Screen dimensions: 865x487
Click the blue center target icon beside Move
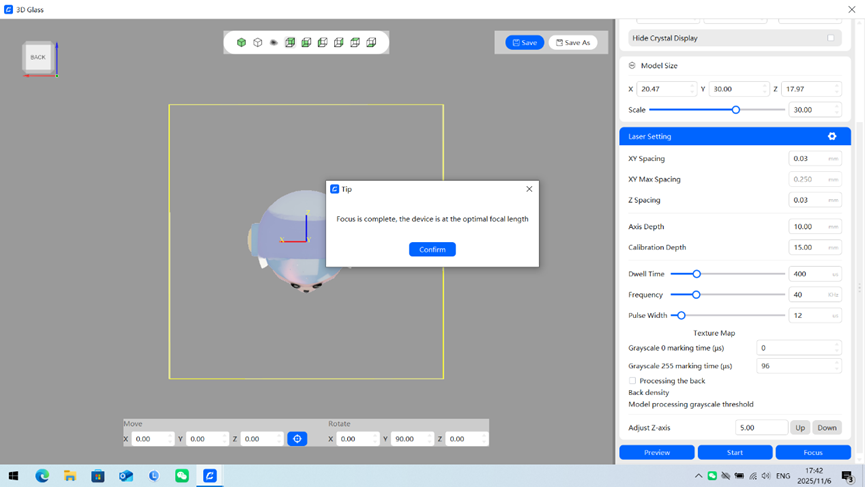click(x=297, y=439)
